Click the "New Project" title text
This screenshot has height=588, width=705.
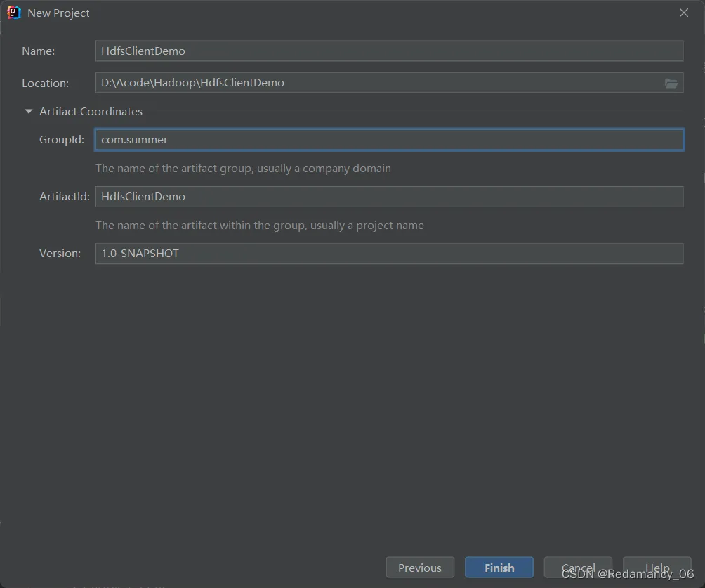pyautogui.click(x=58, y=13)
